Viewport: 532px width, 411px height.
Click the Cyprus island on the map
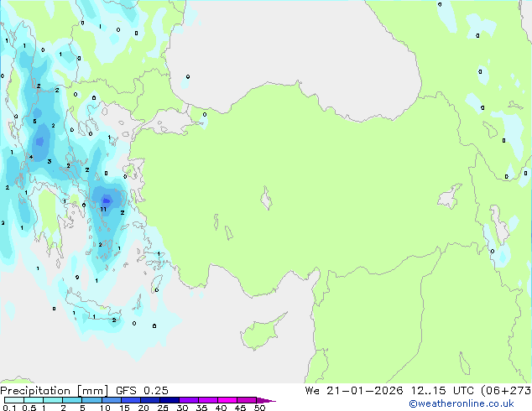[x=261, y=331]
